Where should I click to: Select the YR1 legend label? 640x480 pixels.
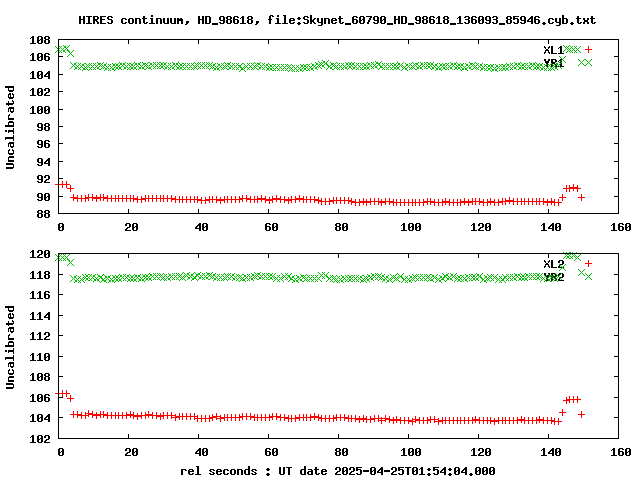point(553,63)
